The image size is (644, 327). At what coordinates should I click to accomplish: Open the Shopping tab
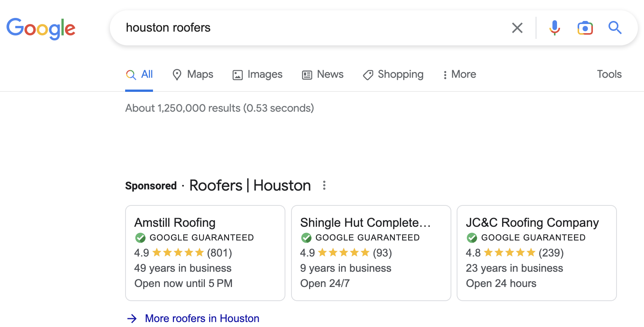[x=393, y=74]
